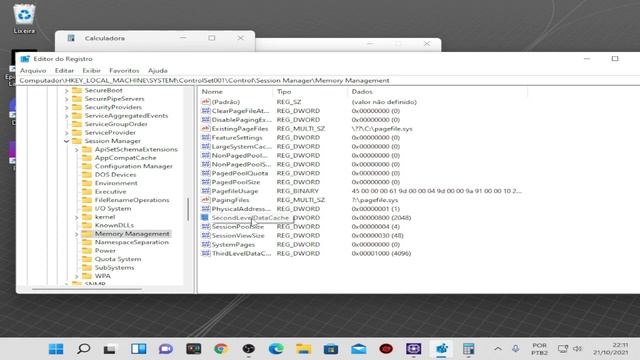
Task: Open Microsoft Edge from the taskbar
Action: (x=276, y=349)
